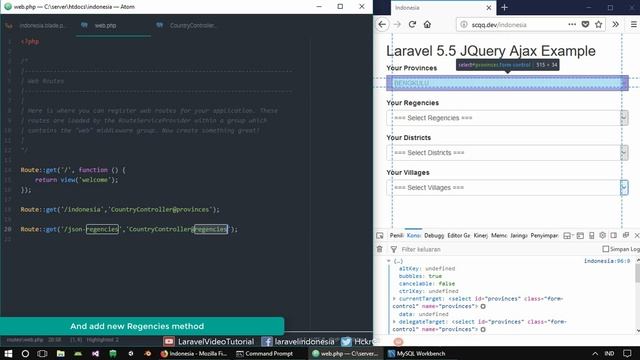
Task: Go to Firefox home page
Action: coord(427,24)
